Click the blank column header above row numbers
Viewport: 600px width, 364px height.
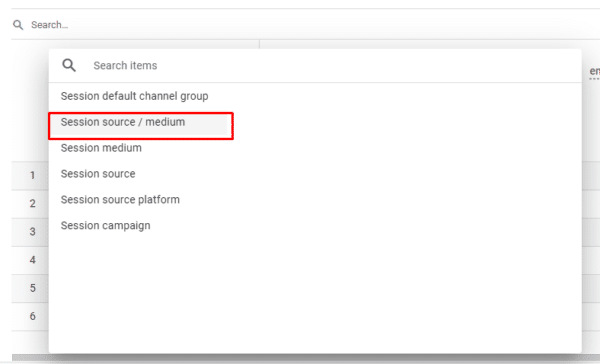point(30,101)
